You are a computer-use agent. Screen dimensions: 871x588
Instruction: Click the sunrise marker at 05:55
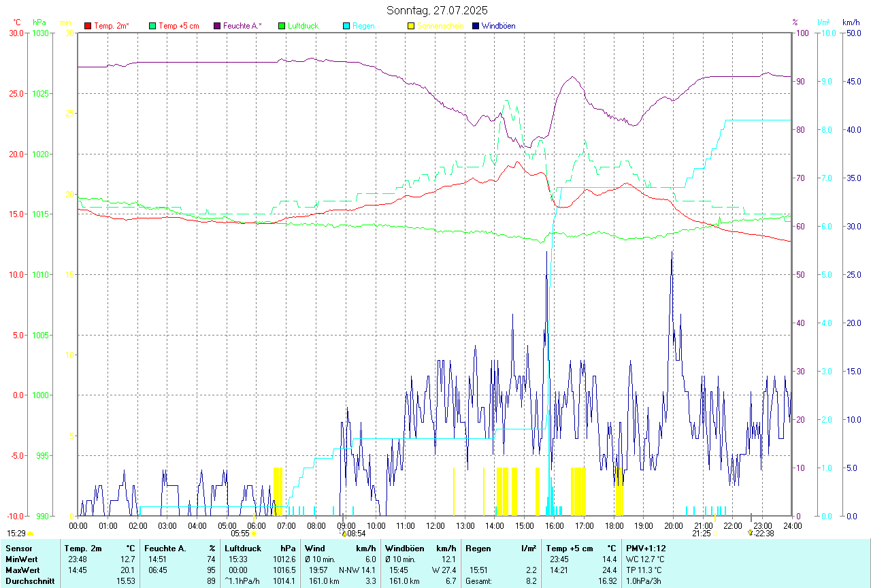coord(254,534)
